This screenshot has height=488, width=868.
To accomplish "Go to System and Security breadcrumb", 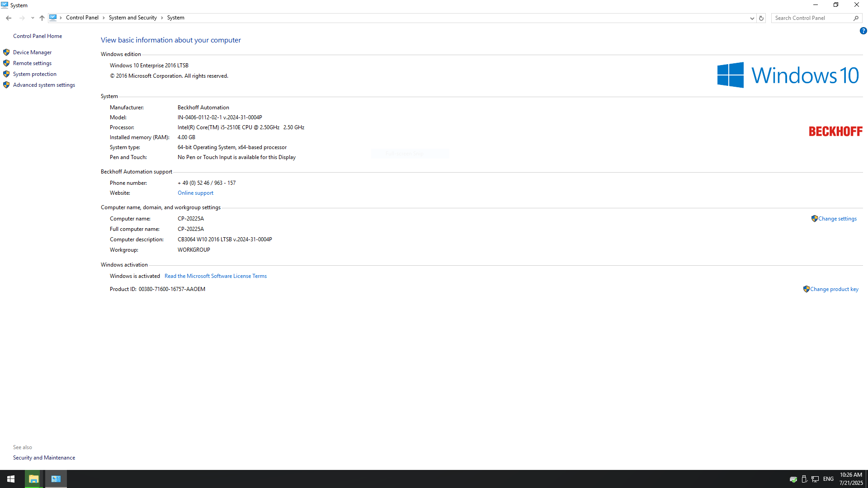I will [x=132, y=18].
